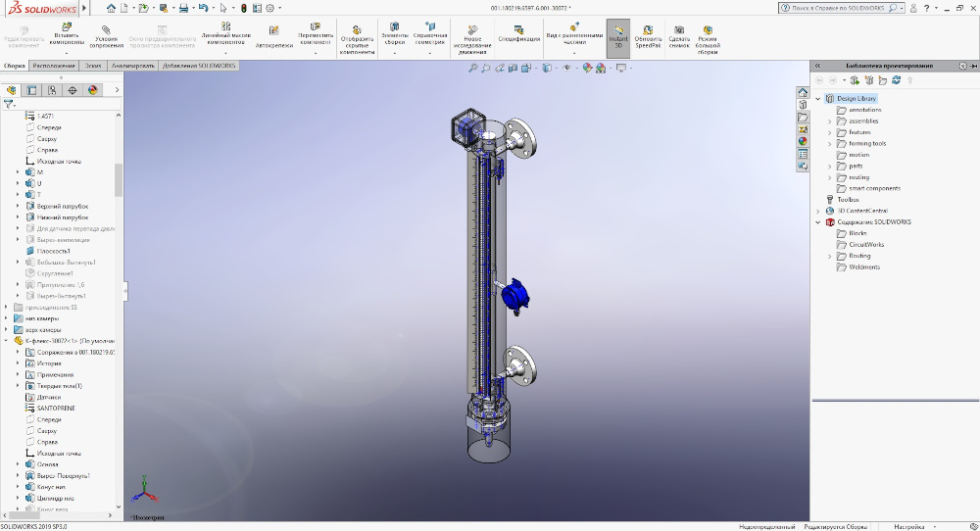
Task: Switch to the Эскиз tab
Action: point(92,66)
